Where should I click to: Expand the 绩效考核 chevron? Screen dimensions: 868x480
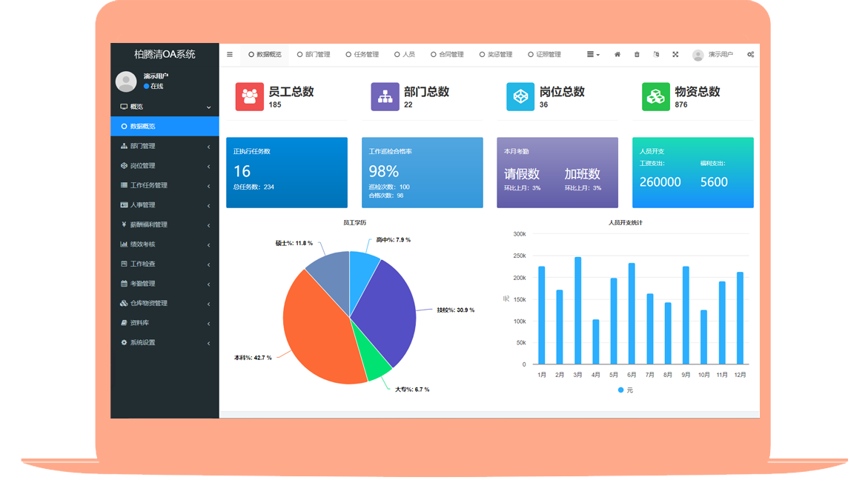click(x=209, y=244)
